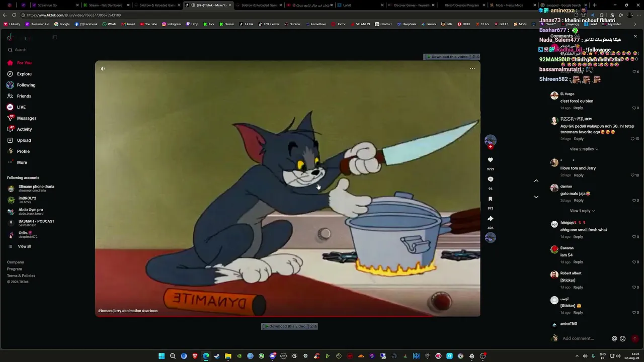This screenshot has height=362, width=644.
Task: Open the Friends page
Action: 20,96
